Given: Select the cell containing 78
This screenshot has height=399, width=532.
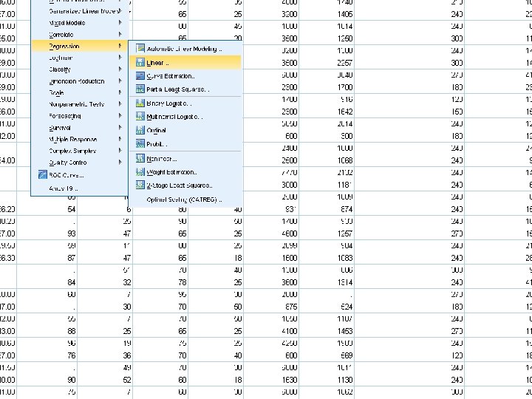Looking at the screenshot, I should point(160,282).
